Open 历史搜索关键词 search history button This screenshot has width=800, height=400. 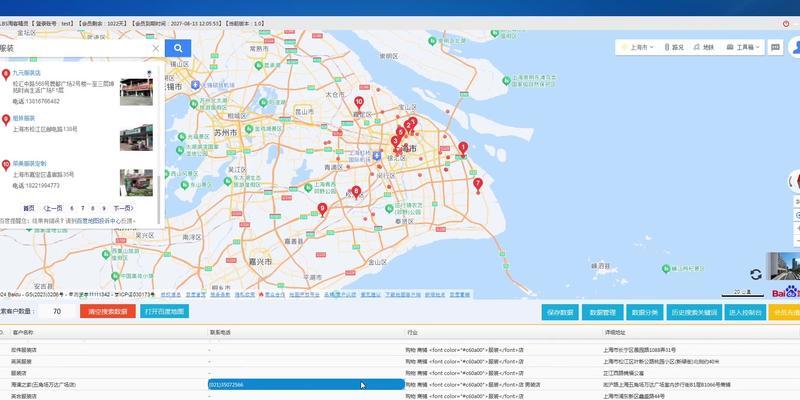point(694,312)
